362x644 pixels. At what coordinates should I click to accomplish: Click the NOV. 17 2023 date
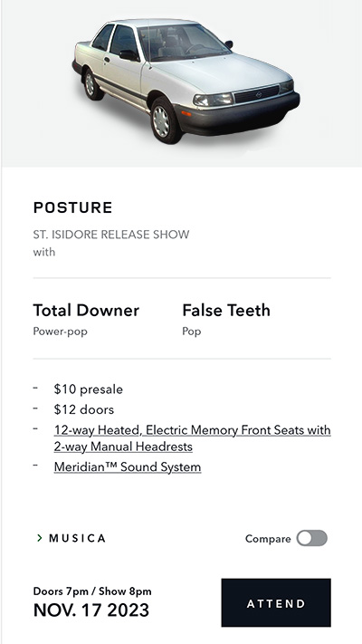[x=91, y=610]
